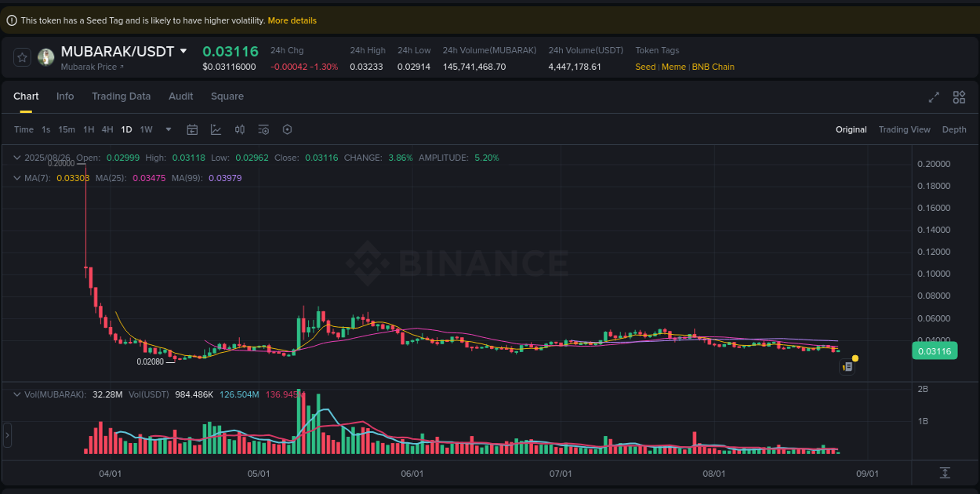Open the extra timeframes dropdown after 1W
980x494 pixels.
[167, 129]
